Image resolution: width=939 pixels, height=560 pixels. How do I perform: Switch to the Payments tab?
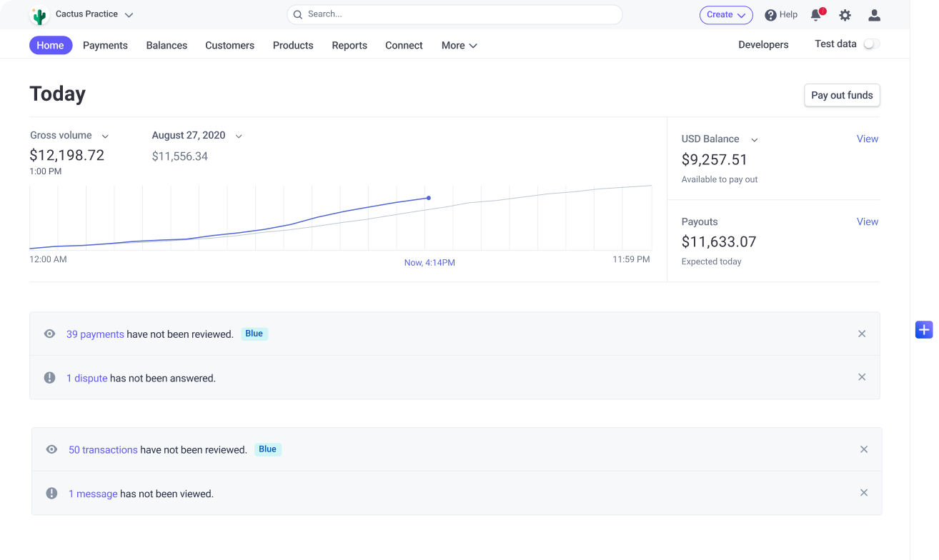105,45
